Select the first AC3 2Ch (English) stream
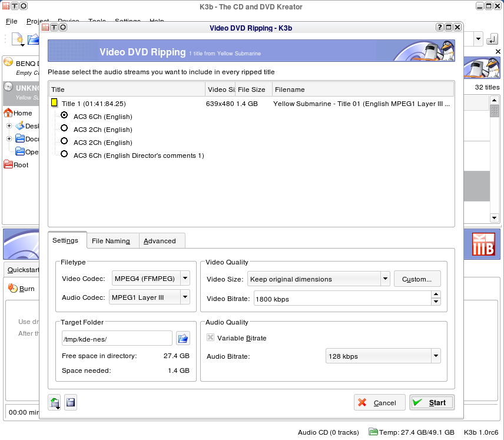The width and height of the screenshot is (504, 440). pos(64,128)
